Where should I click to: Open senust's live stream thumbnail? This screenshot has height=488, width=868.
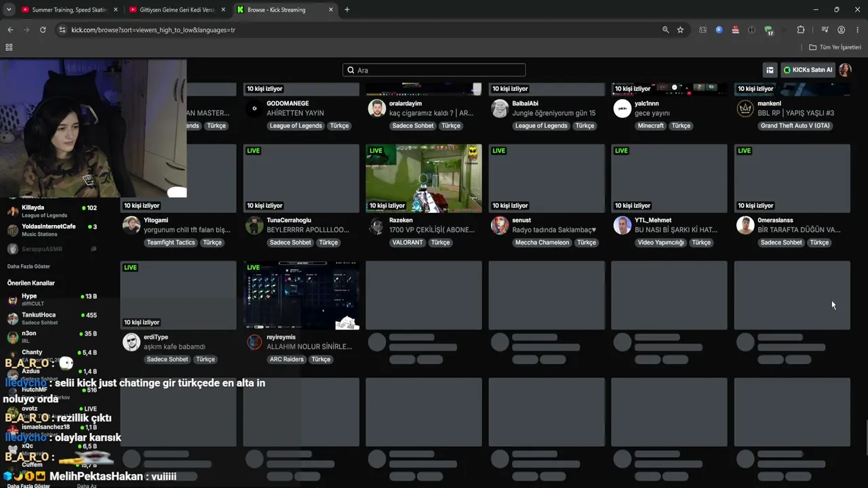(547, 178)
